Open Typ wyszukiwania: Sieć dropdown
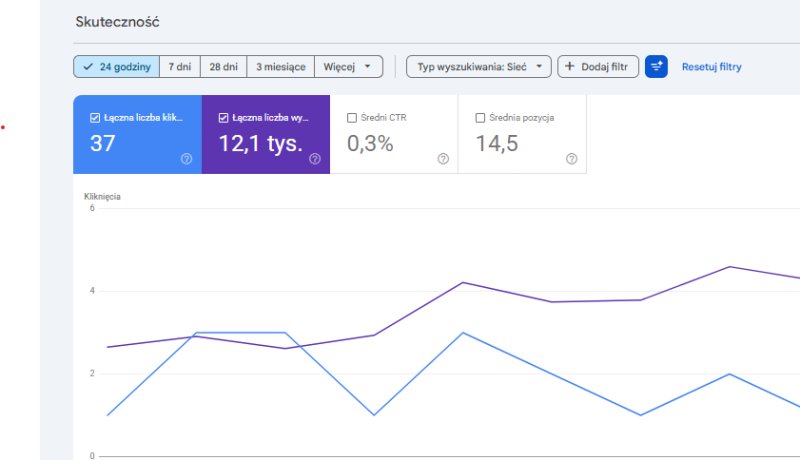800x460 pixels. 479,67
